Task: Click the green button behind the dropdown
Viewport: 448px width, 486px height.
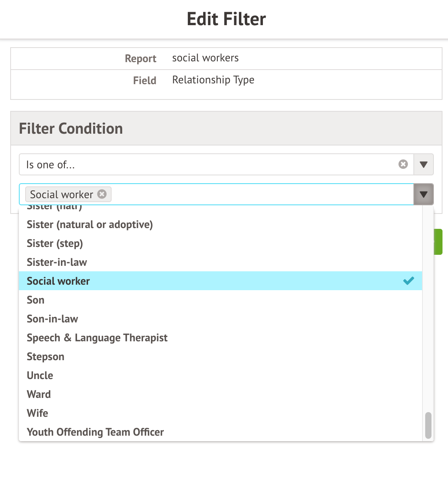Action: tap(439, 242)
